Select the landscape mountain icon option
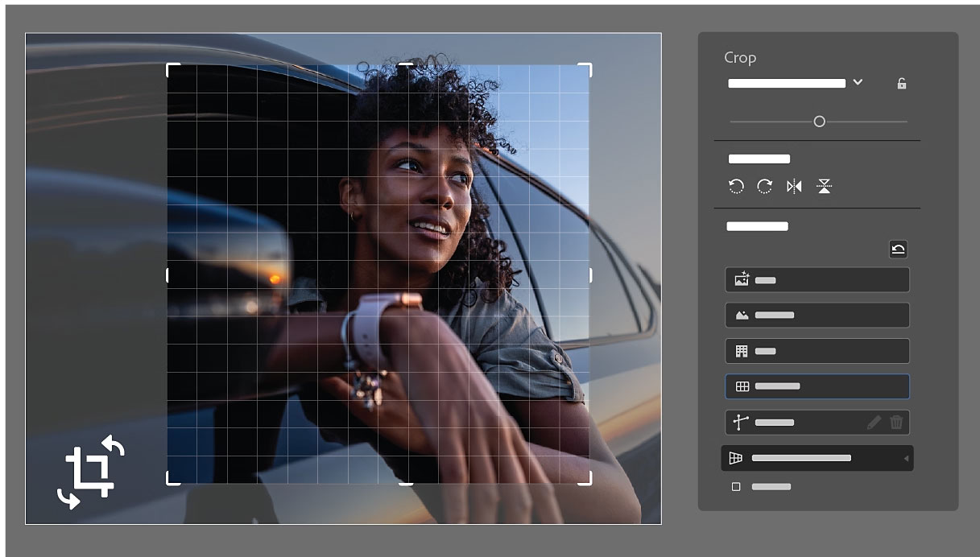This screenshot has height=557, width=980. 817,316
